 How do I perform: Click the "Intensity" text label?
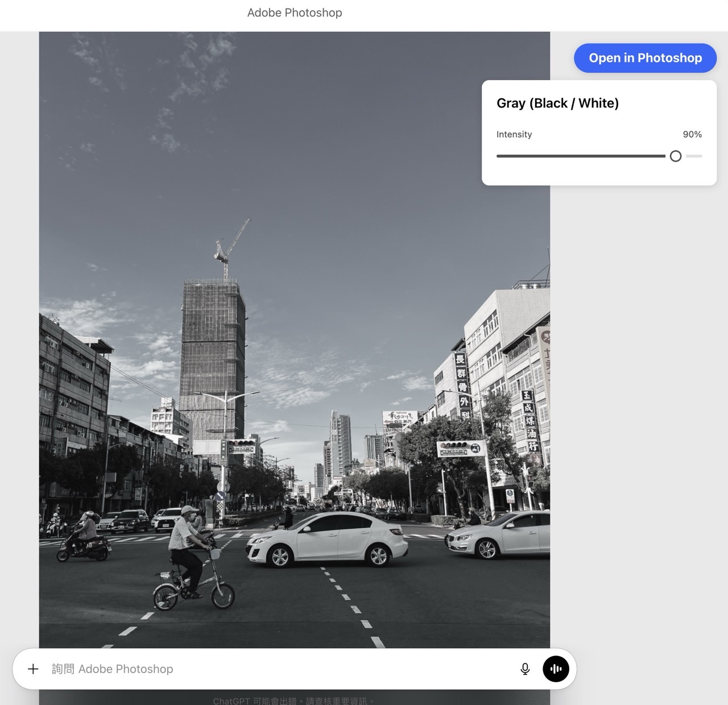click(514, 134)
